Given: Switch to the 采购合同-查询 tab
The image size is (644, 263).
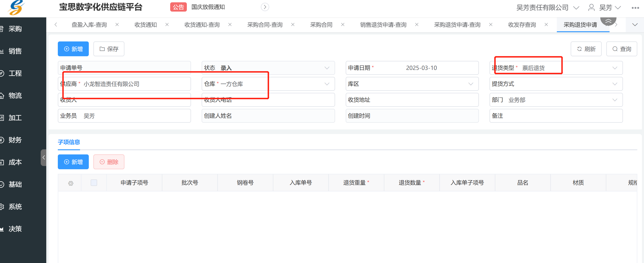Looking at the screenshot, I should (265, 25).
